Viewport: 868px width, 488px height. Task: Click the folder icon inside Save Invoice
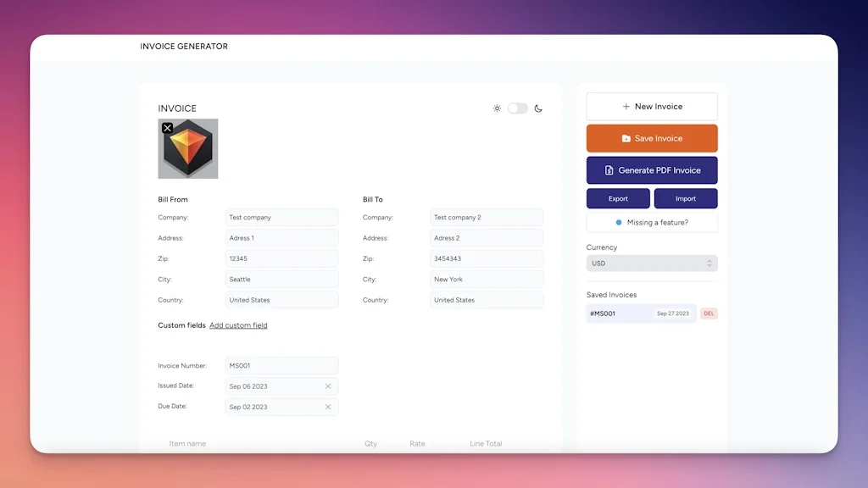pos(625,138)
